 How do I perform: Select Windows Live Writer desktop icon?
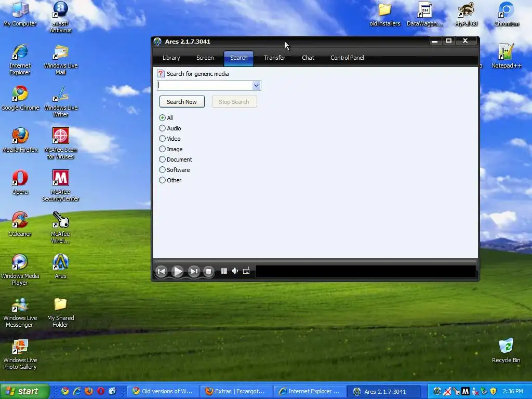[x=60, y=101]
